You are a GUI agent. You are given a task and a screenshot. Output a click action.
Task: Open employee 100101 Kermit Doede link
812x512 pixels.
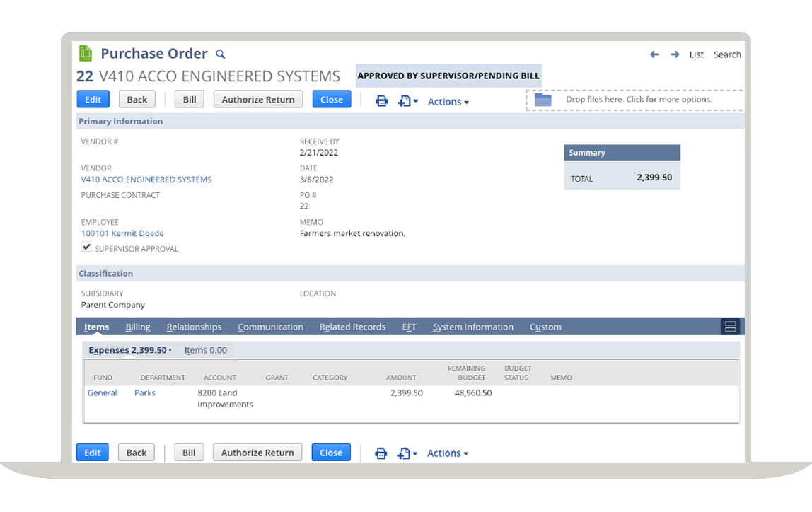click(x=122, y=233)
